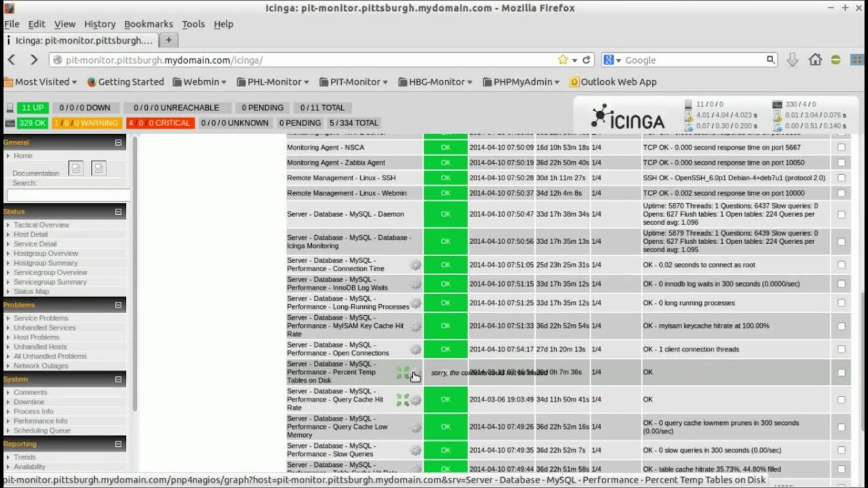
Task: Click the search magnifier icon
Action: pos(770,60)
